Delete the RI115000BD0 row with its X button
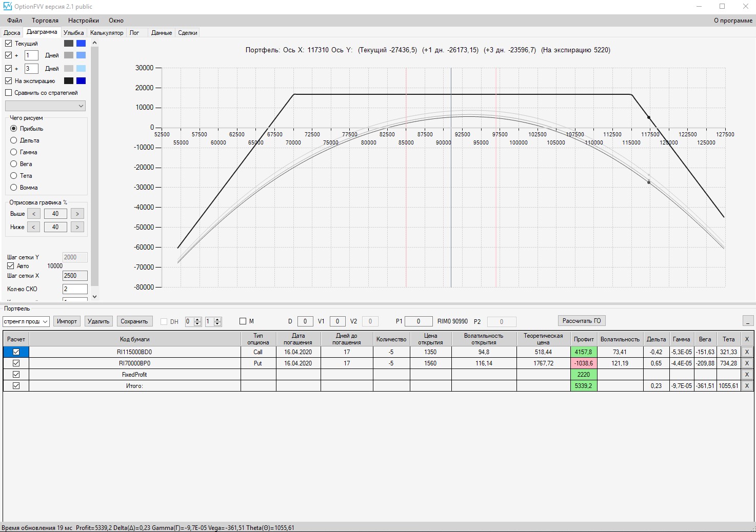The image size is (756, 532). pos(747,352)
